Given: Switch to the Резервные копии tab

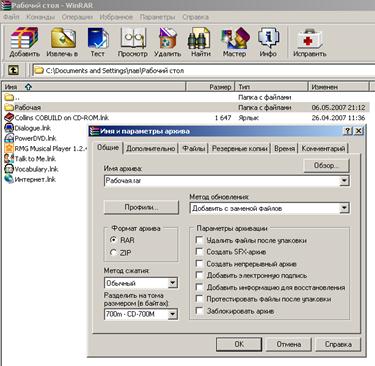Looking at the screenshot, I should [x=240, y=149].
